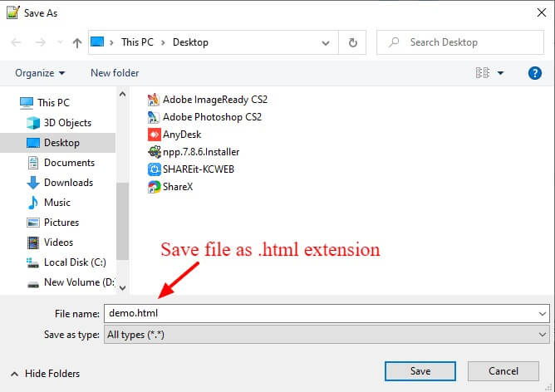Select the Downloads folder label
The image size is (555, 392).
(x=69, y=183)
